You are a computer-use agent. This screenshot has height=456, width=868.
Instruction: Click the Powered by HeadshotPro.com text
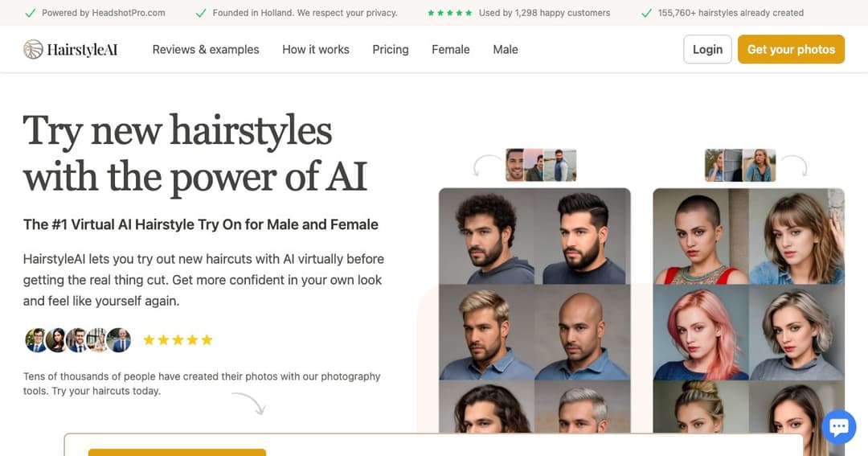104,13
